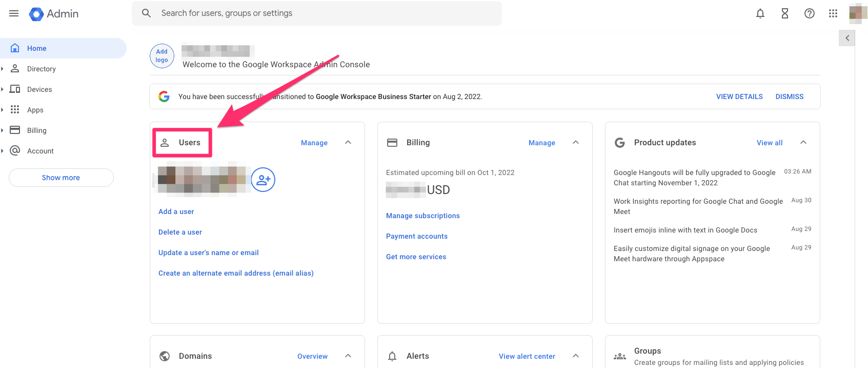Screen dimensions: 868x368
Task: Open the account profile avatar
Action: pos(858,14)
